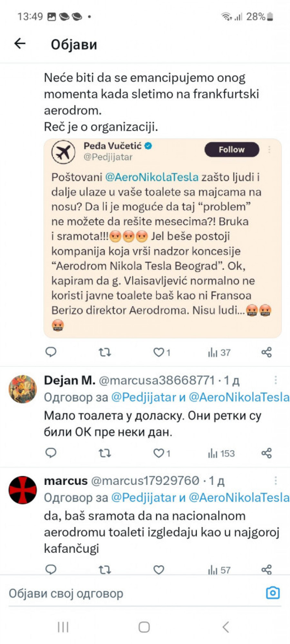The width and height of the screenshot is (290, 644).
Task: Expand options menu for Dejan M.'s reply
Action: point(275,380)
